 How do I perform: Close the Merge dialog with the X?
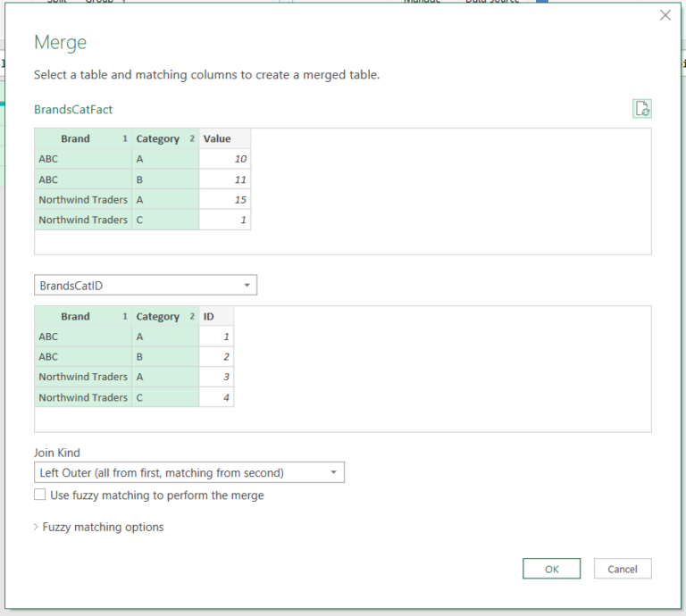coord(665,15)
